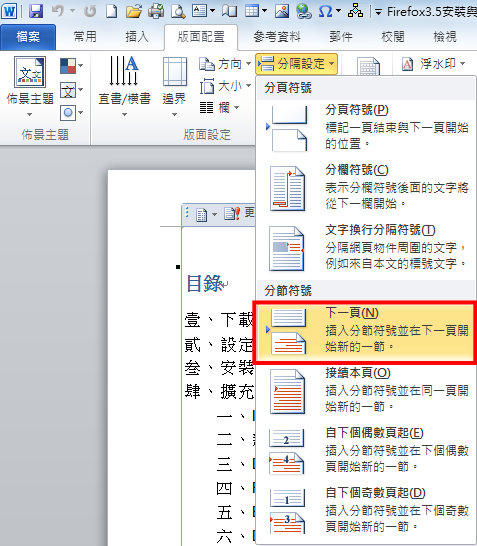Screen dimensions: 477x546
Task: Click the theme colors swatch button
Action: coord(71,66)
